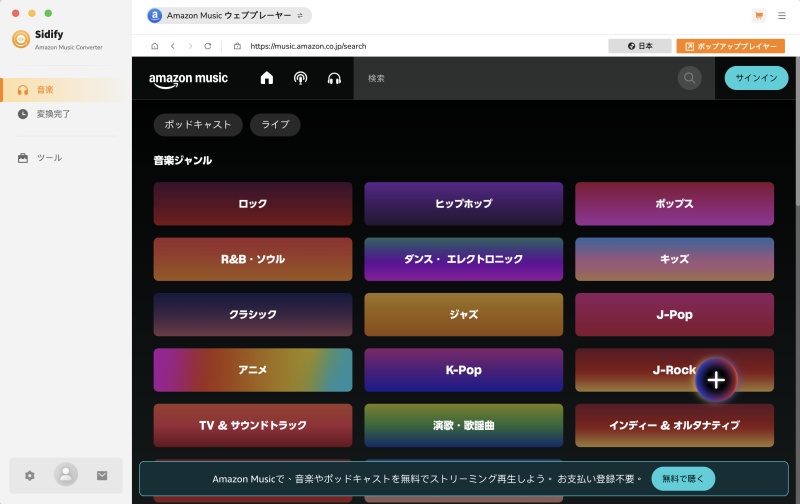Open Amazon Music home icon
Screen dimensions: 800x504
[x=267, y=78]
